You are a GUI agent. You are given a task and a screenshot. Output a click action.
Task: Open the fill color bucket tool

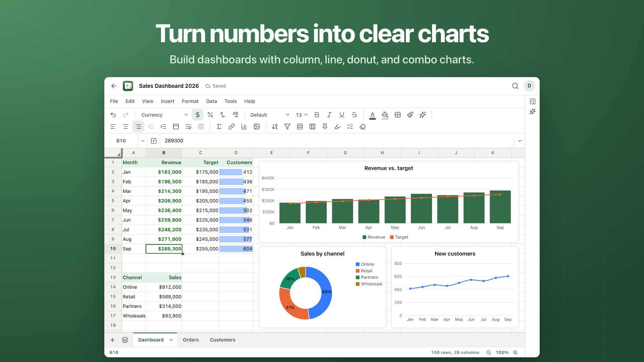[x=385, y=115]
